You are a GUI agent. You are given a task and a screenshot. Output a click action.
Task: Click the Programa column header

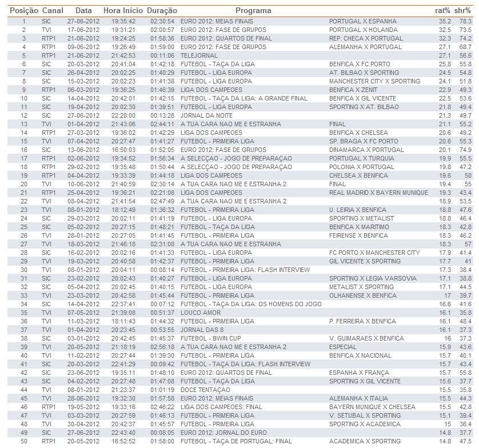(253, 10)
